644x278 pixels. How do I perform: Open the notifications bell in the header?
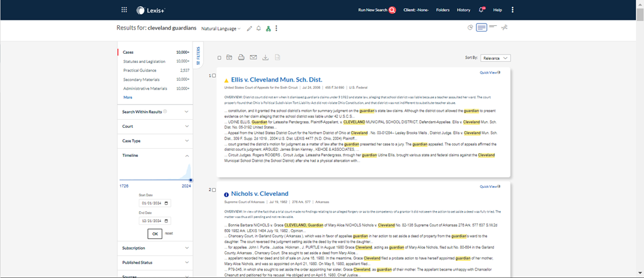tap(482, 10)
